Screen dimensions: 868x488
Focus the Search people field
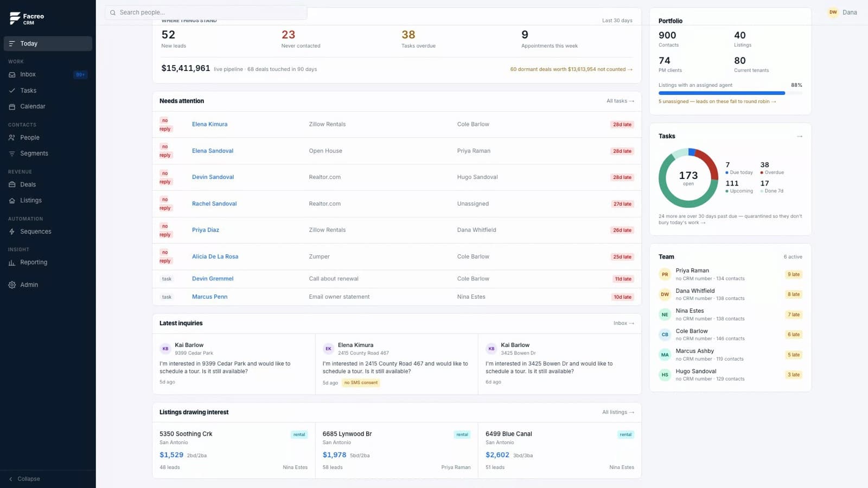(206, 12)
